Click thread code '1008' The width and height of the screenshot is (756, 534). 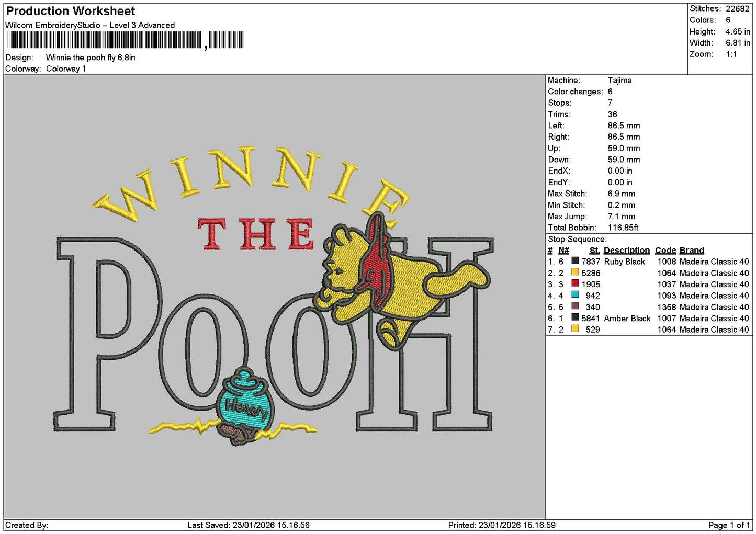pos(667,262)
